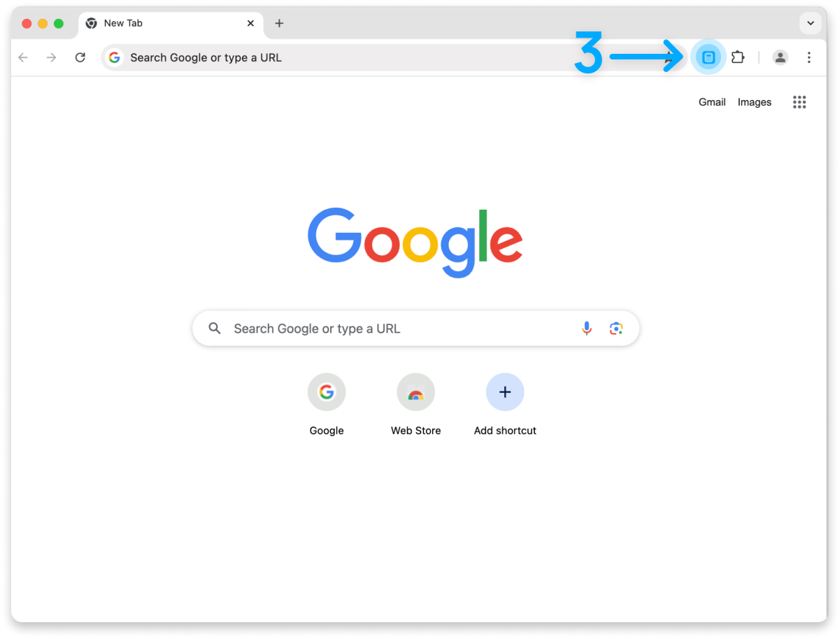
Task: Go back to the previous page
Action: click(23, 57)
